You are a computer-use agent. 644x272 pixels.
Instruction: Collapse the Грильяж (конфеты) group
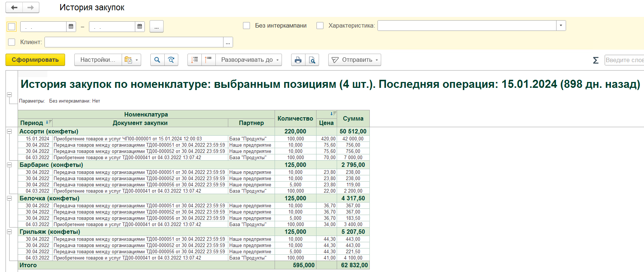pos(10,232)
